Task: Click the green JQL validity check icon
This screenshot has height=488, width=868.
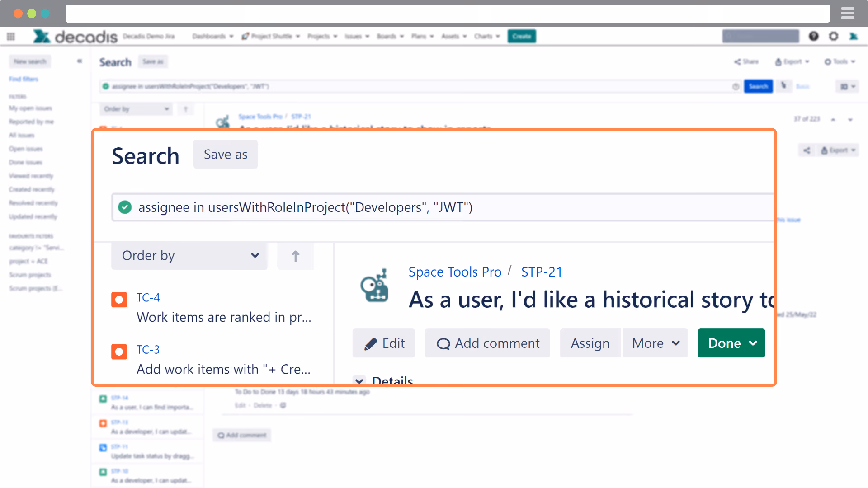Action: point(125,207)
